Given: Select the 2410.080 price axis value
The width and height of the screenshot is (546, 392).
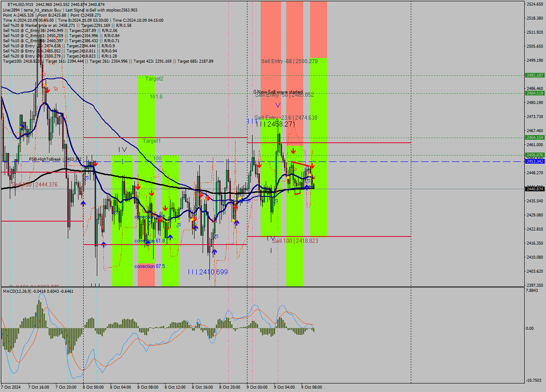Looking at the screenshot, I should tap(534, 257).
